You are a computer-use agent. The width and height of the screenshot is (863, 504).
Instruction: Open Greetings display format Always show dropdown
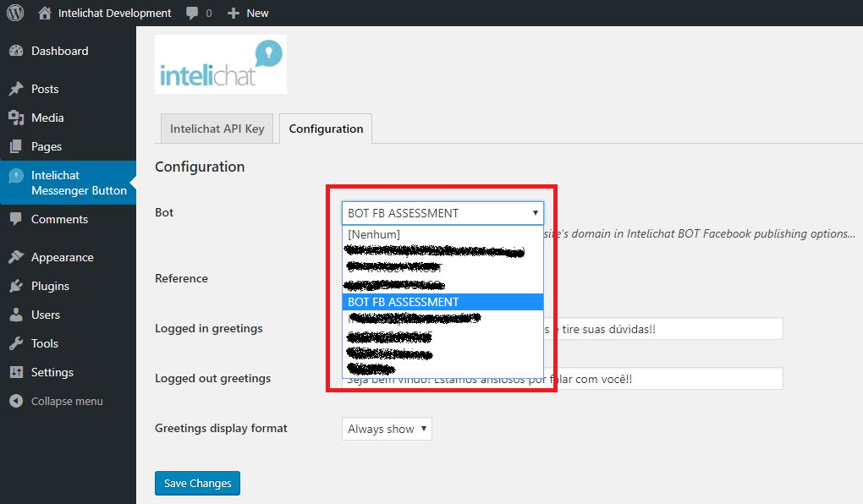tap(387, 429)
